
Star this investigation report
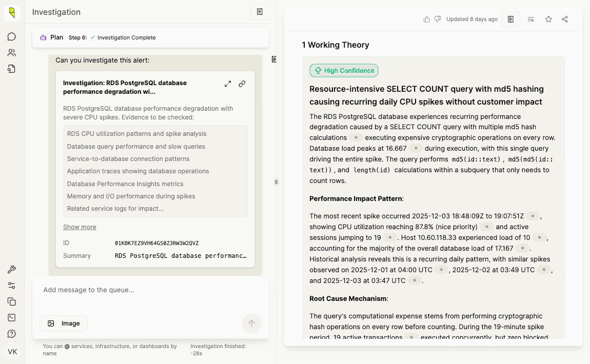coord(548,19)
